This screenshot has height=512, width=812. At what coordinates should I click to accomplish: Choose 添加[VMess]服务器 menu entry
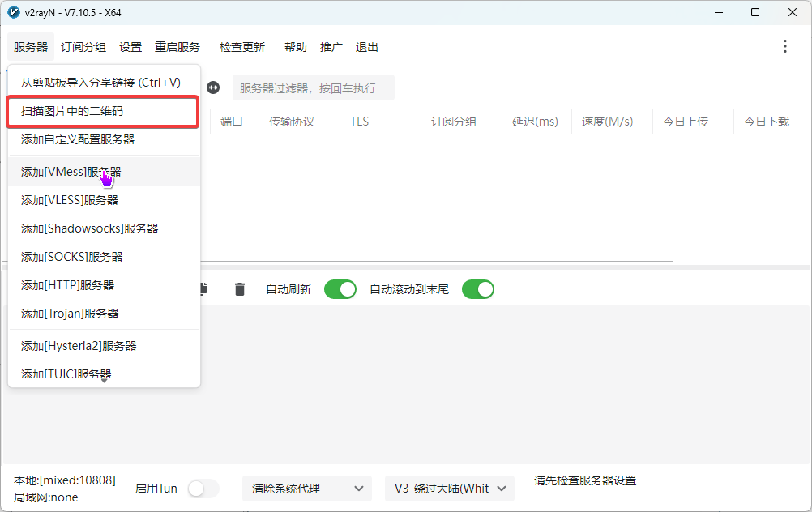[71, 172]
